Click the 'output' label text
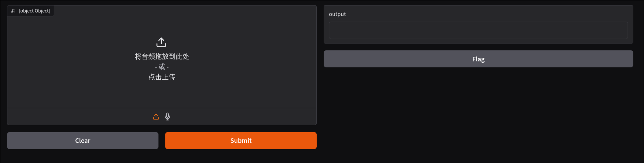This screenshot has height=163, width=644. [337, 14]
